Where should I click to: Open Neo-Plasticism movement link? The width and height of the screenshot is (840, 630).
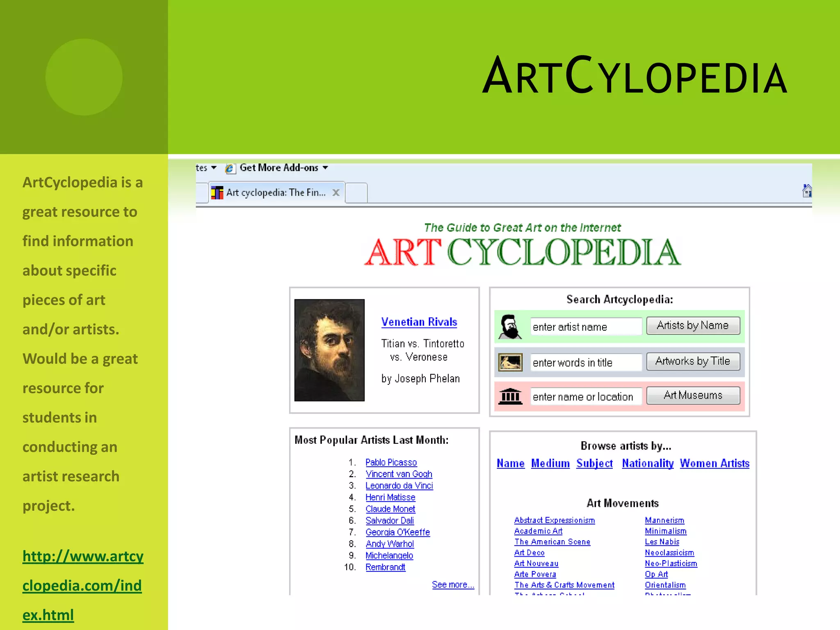pos(671,564)
